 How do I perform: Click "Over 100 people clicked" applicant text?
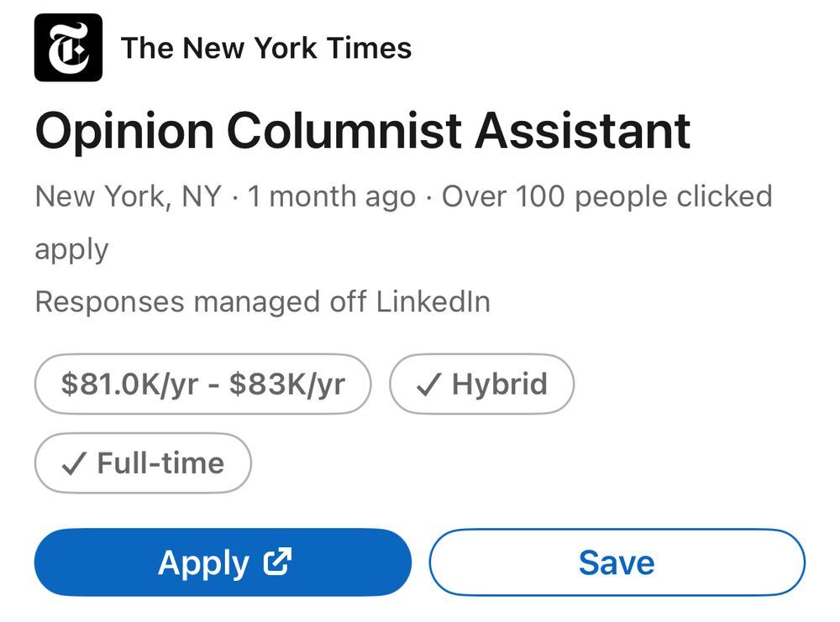click(x=606, y=196)
